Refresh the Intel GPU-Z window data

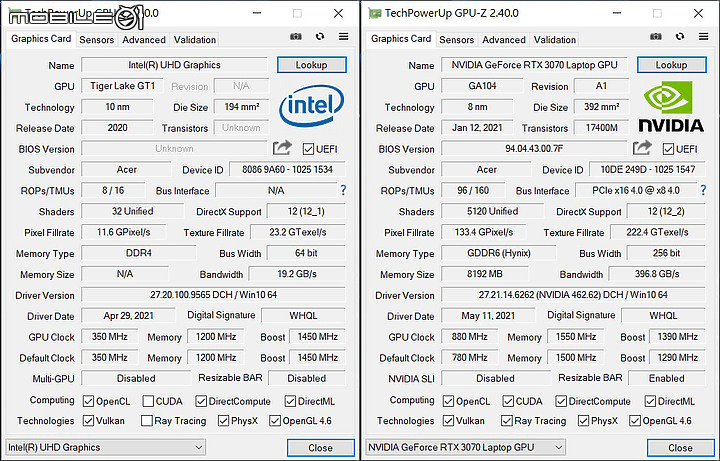pyautogui.click(x=320, y=36)
